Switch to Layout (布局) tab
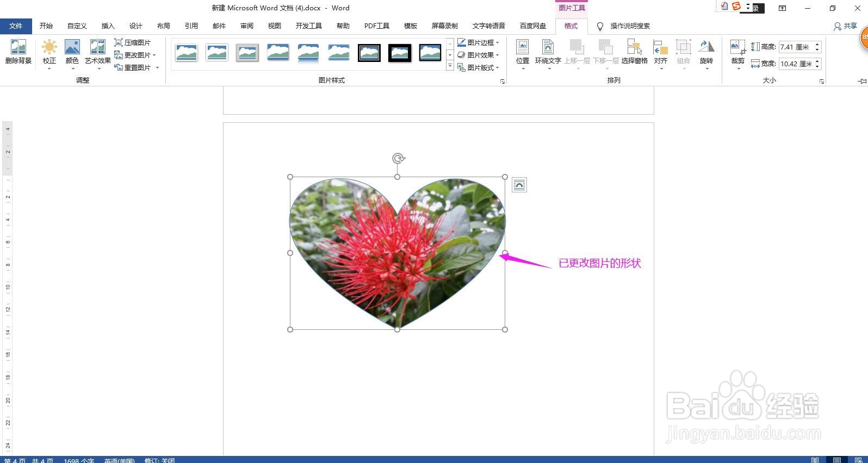868x463 pixels. pos(164,26)
